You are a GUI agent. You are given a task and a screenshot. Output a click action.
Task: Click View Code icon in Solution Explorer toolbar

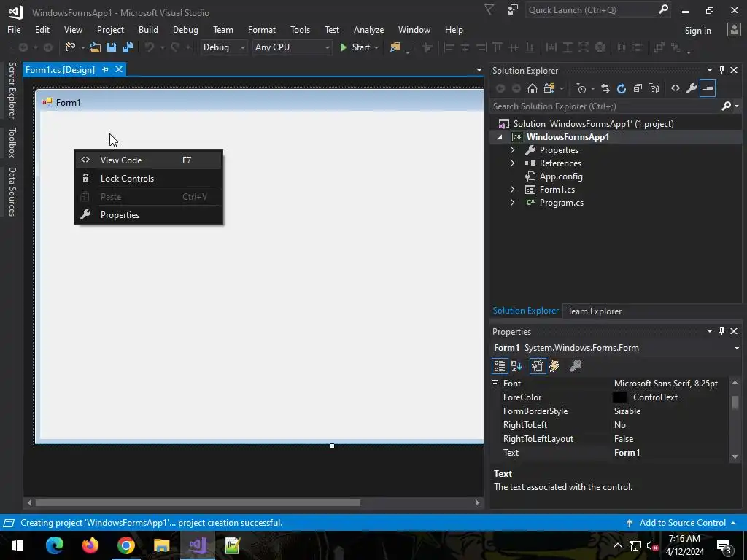click(676, 88)
